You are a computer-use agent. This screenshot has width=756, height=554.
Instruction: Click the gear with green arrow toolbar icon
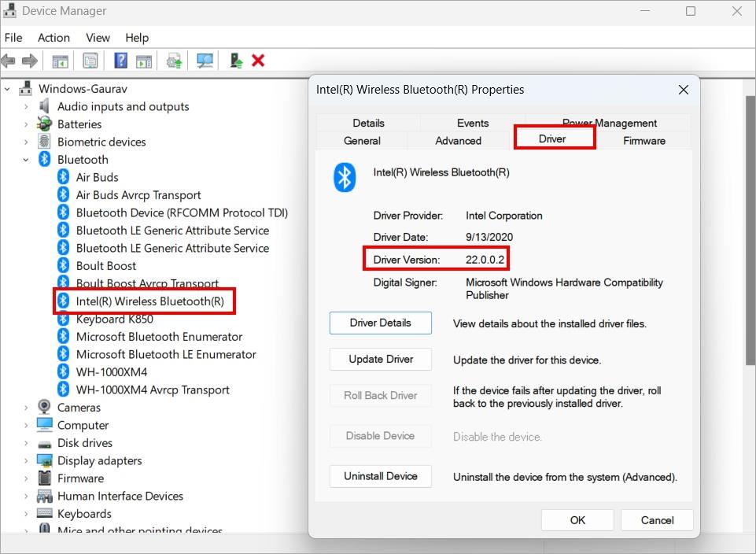click(x=174, y=61)
